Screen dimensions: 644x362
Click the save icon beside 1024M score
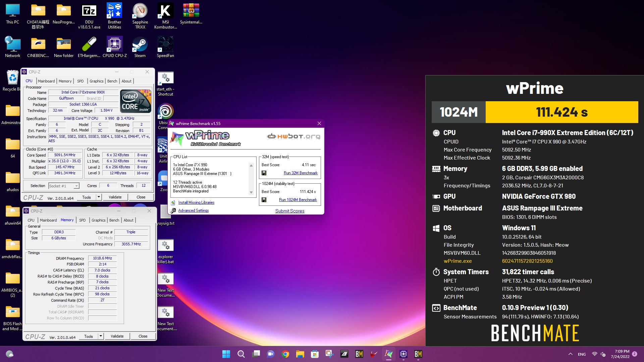pos(264,200)
